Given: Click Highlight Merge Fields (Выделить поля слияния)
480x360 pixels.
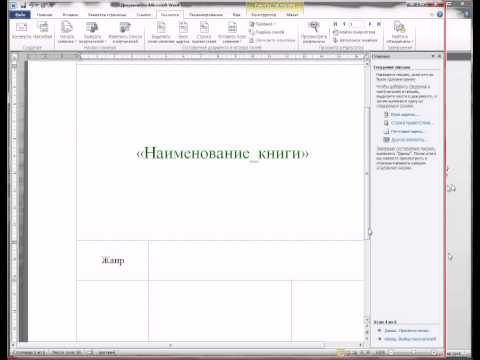Looking at the screenshot, I should [x=161, y=32].
